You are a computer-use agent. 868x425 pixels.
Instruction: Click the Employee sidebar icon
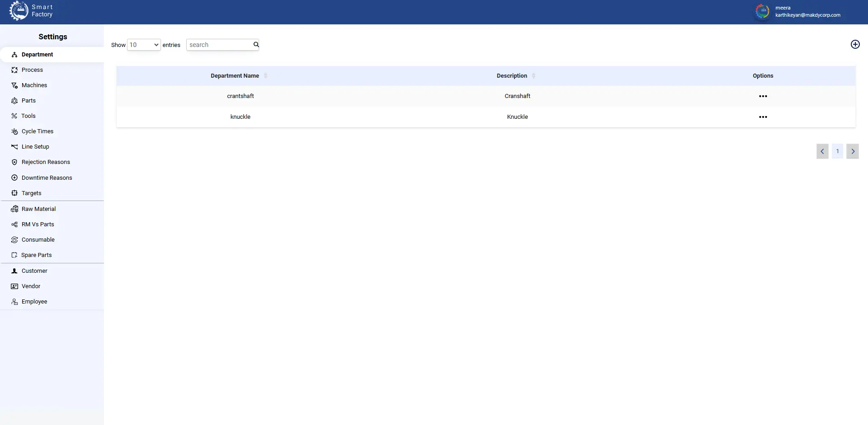point(14,302)
